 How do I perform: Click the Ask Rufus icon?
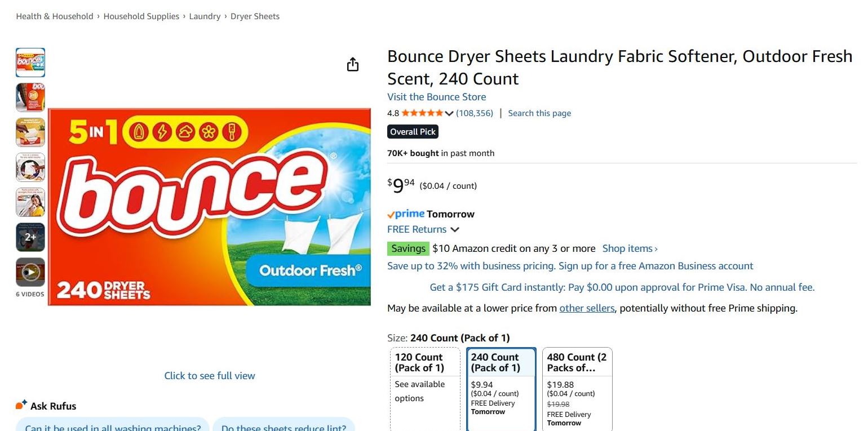(x=21, y=405)
